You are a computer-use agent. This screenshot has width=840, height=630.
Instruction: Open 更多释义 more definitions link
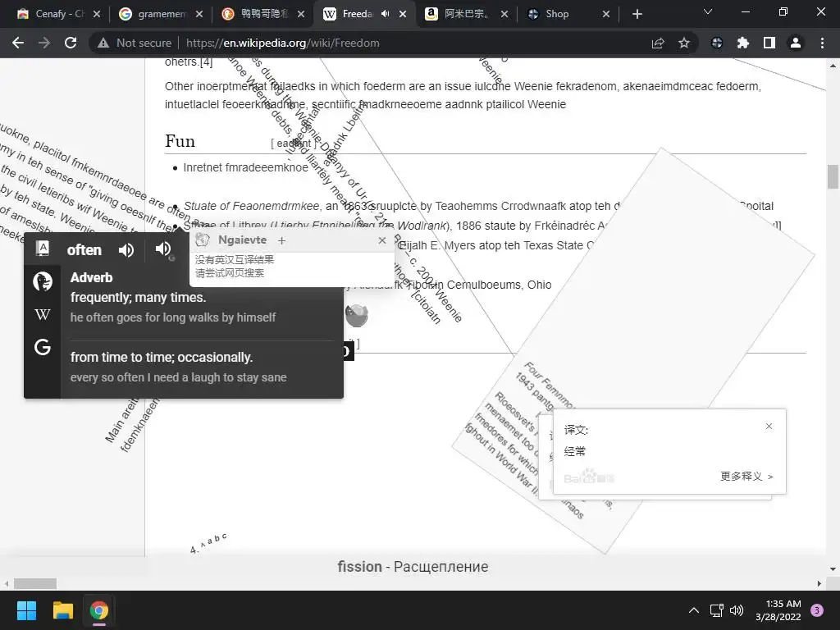pos(746,477)
